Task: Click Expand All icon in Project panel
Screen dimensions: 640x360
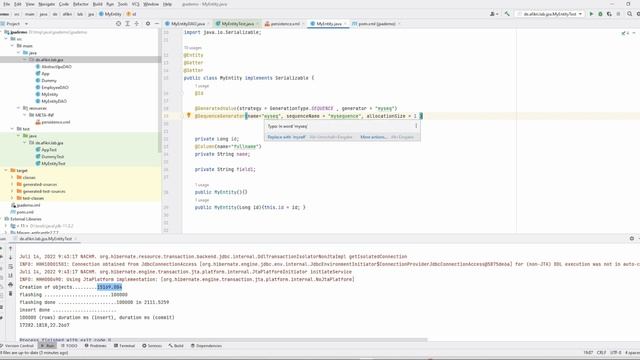Action: tap(127, 24)
